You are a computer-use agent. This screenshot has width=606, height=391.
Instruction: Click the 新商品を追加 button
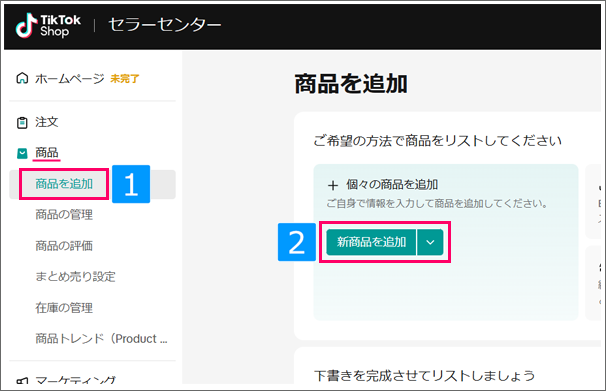click(371, 242)
